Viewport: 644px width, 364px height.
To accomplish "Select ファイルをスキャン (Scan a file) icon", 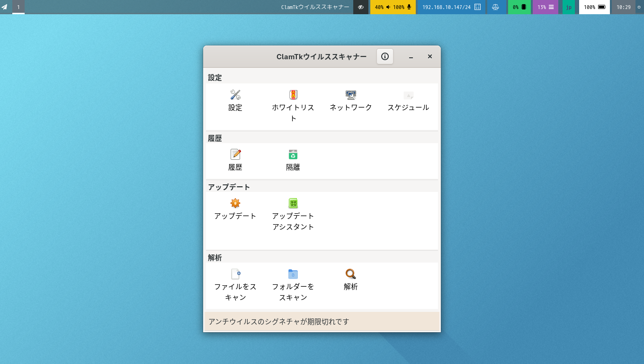I will coord(235,274).
